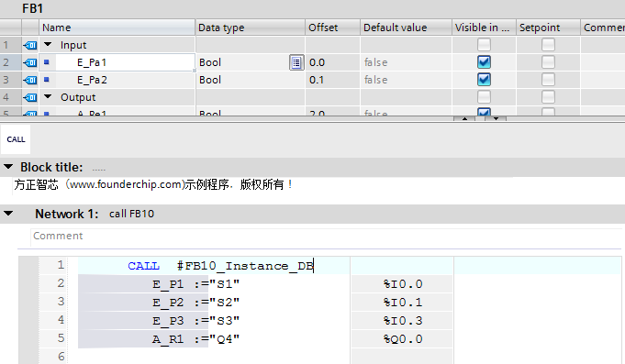Toggle Setpoint checkbox for Output row
Image resolution: width=625 pixels, height=364 pixels.
pos(548,97)
